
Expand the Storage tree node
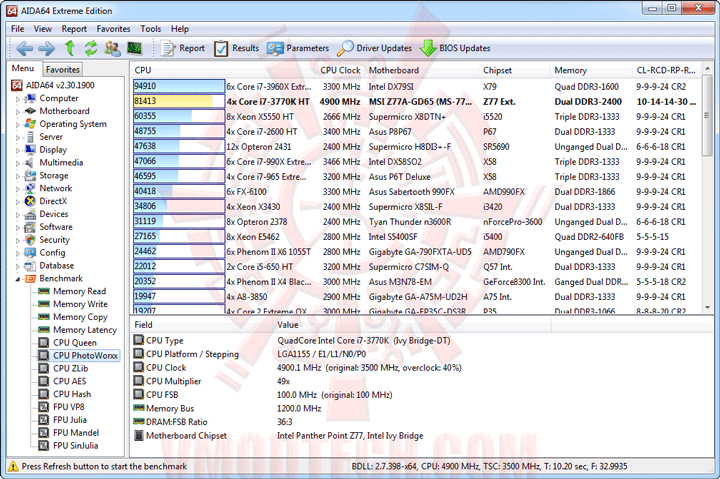point(18,176)
